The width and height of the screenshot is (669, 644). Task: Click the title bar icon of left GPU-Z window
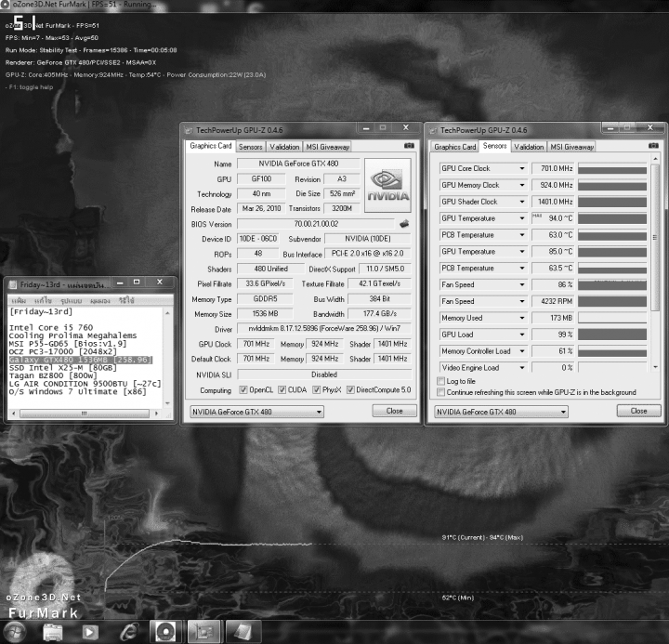pos(189,130)
